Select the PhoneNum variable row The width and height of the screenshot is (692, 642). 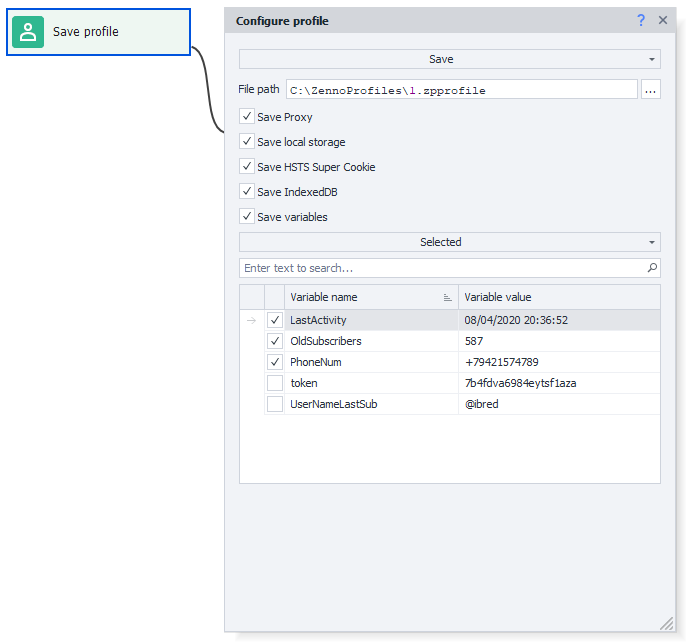pos(370,362)
